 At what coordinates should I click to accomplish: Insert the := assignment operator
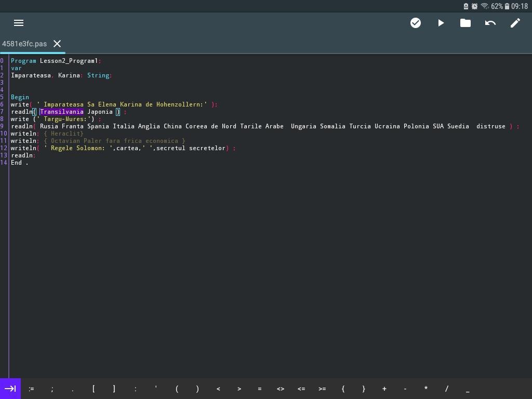31,389
